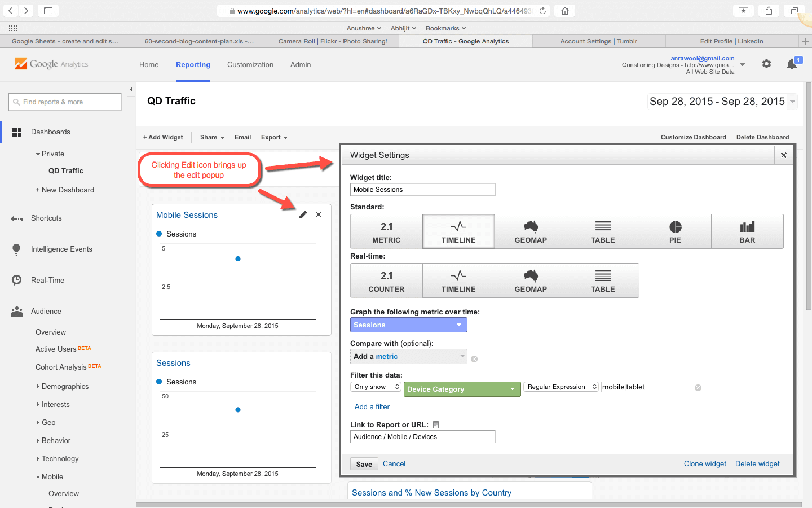Click the Add a filter link
Screen dimensions: 812x508
point(372,407)
